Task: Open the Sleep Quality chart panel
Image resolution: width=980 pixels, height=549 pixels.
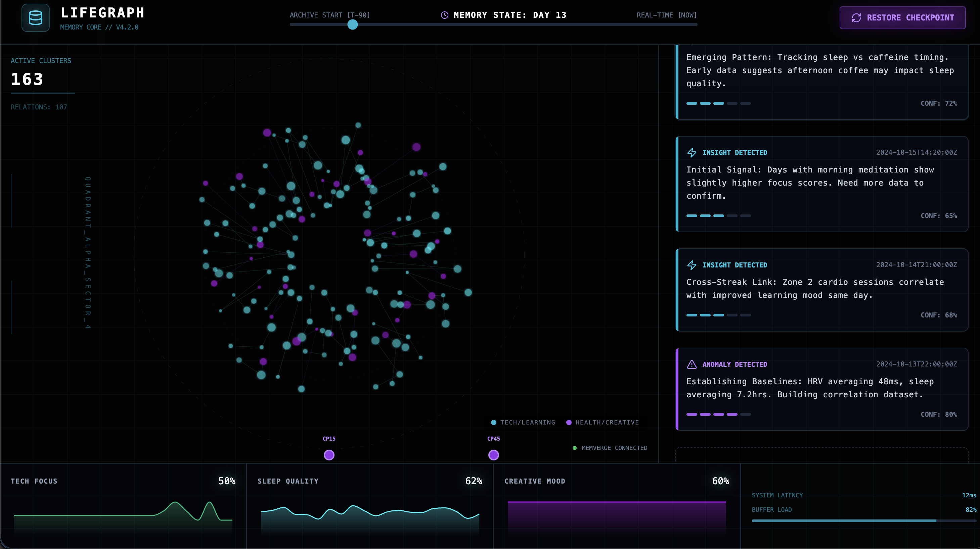Action: point(369,506)
